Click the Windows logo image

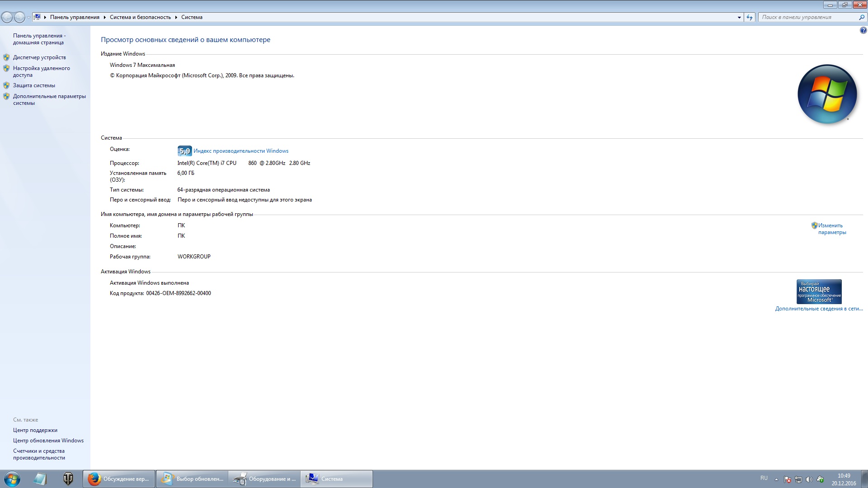tap(827, 94)
